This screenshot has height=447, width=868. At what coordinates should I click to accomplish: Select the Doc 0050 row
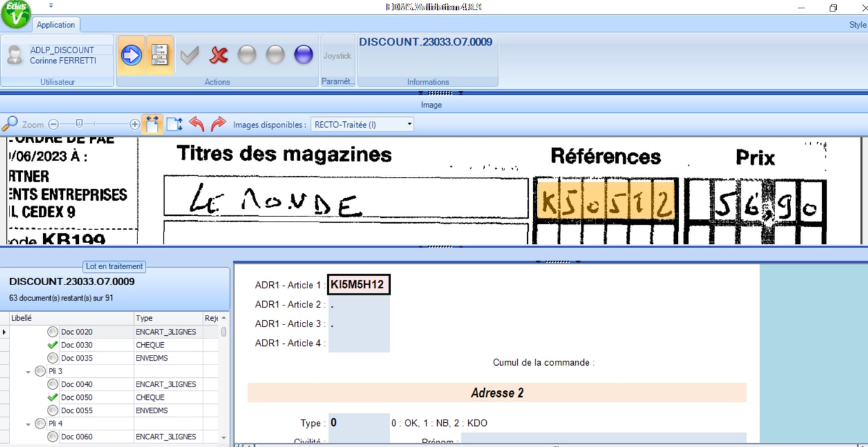tap(109, 397)
